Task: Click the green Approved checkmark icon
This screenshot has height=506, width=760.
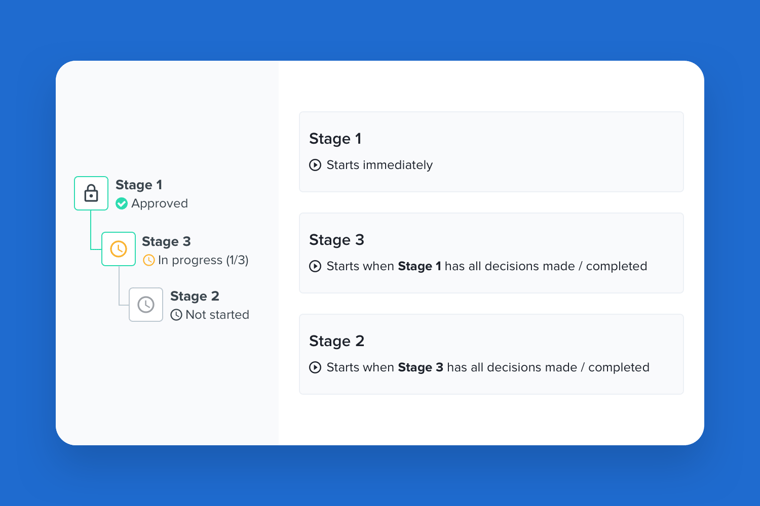Action: 122,204
